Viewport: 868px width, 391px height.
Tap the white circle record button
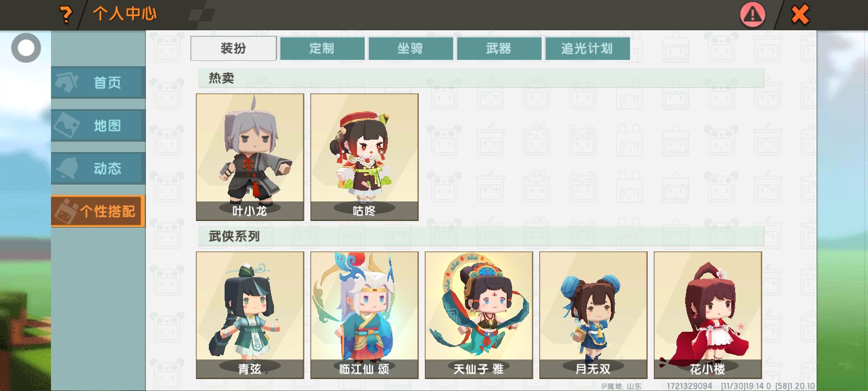tap(26, 48)
